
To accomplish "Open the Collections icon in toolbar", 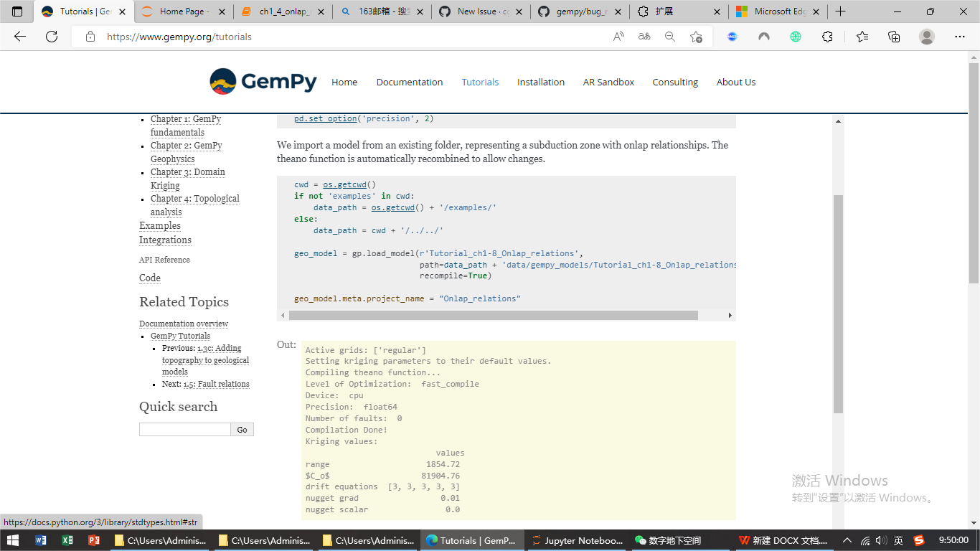I will [x=893, y=35].
